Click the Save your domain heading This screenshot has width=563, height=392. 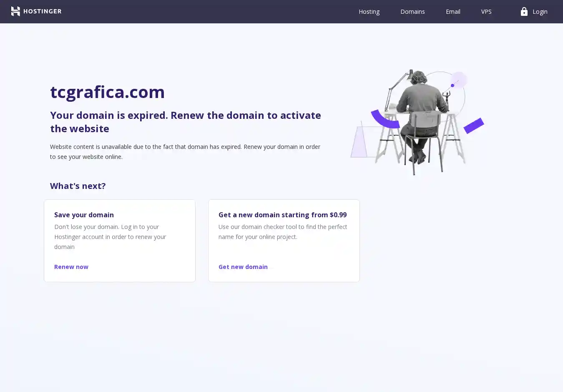click(x=84, y=215)
